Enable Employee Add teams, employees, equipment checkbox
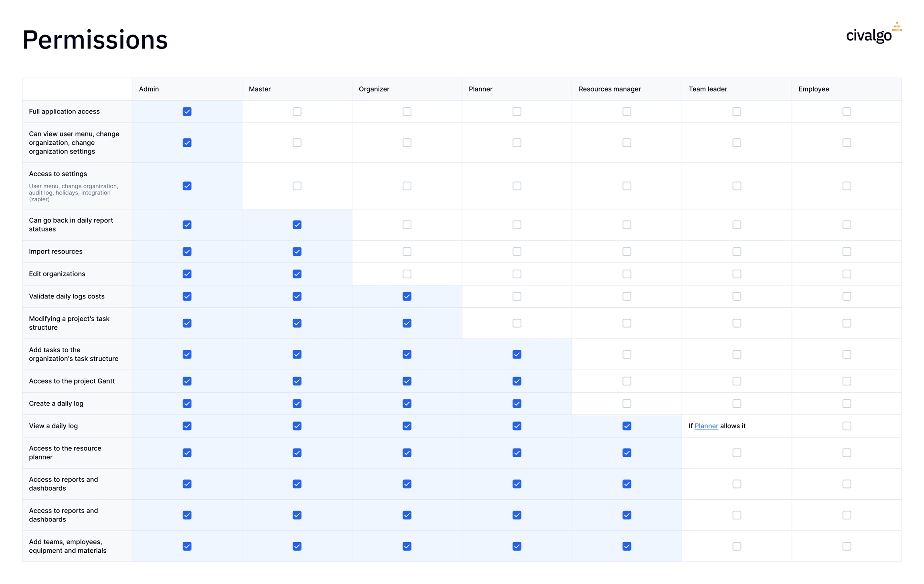This screenshot has height=584, width=924. point(847,546)
